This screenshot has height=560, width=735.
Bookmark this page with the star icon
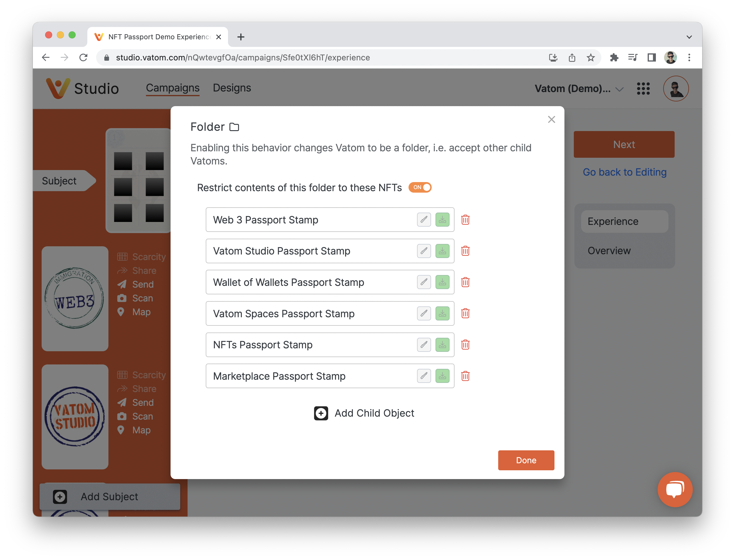click(x=591, y=58)
